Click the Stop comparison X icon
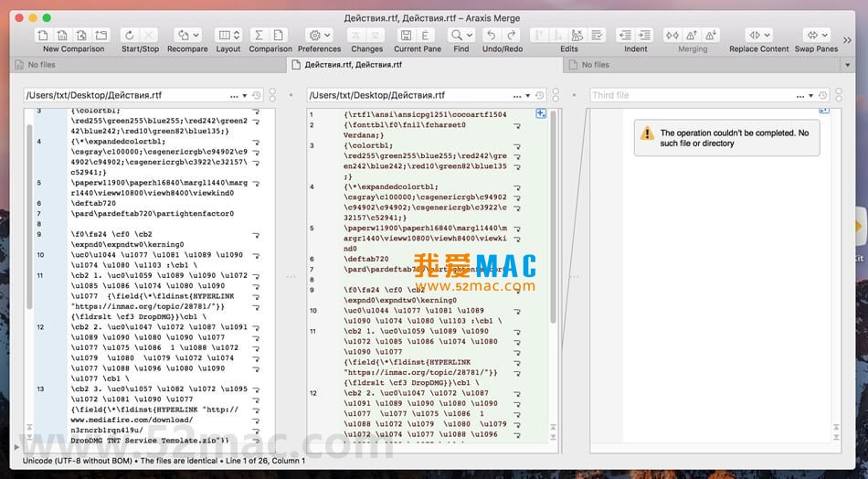868x479 pixels. [x=149, y=36]
